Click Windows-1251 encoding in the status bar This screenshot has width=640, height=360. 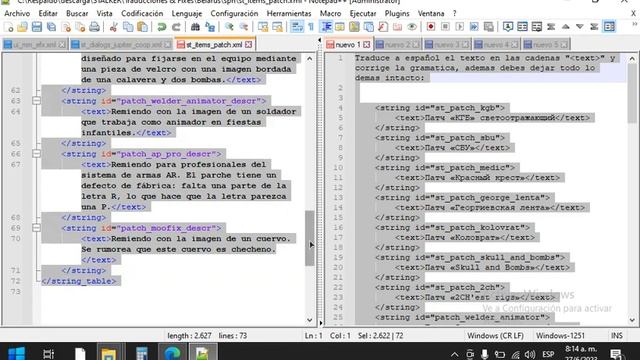pyautogui.click(x=560, y=336)
